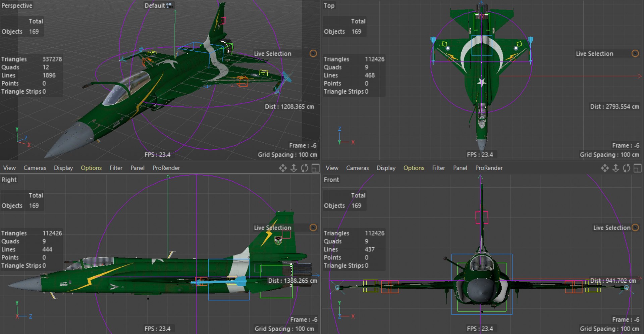This screenshot has width=644, height=334.
Task: Open the Display menu above Front viewport
Action: [386, 168]
